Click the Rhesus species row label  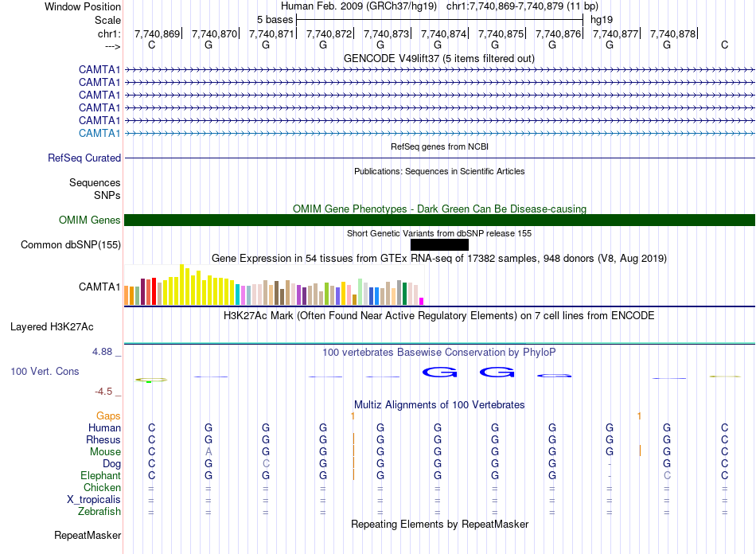coord(103,439)
